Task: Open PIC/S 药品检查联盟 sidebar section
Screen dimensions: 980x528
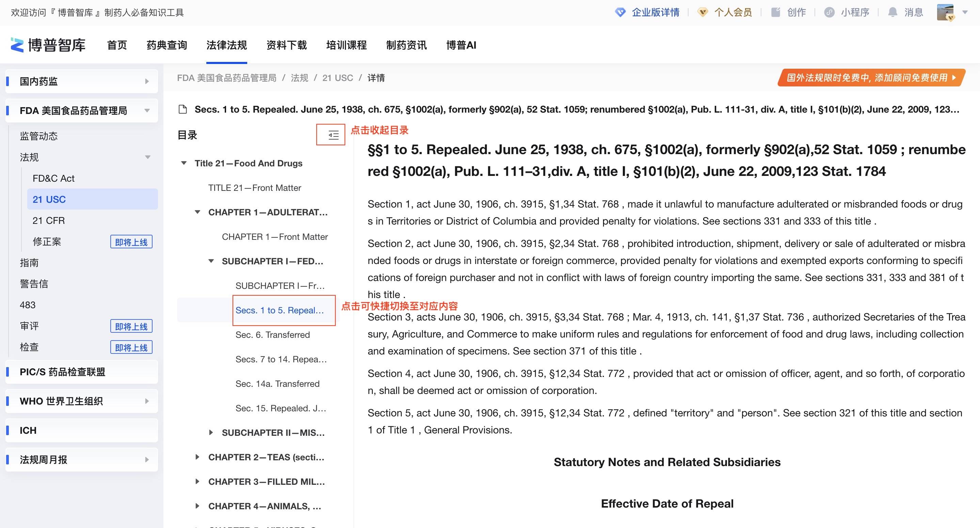Action: (82, 372)
